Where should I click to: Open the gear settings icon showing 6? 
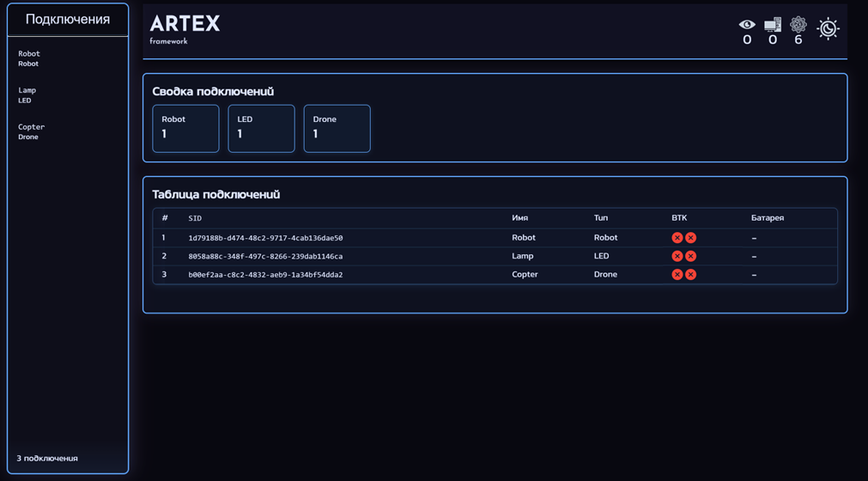(798, 25)
